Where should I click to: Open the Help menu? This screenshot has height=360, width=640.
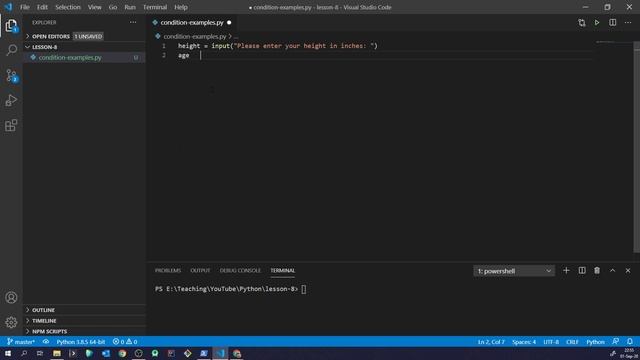(x=181, y=7)
